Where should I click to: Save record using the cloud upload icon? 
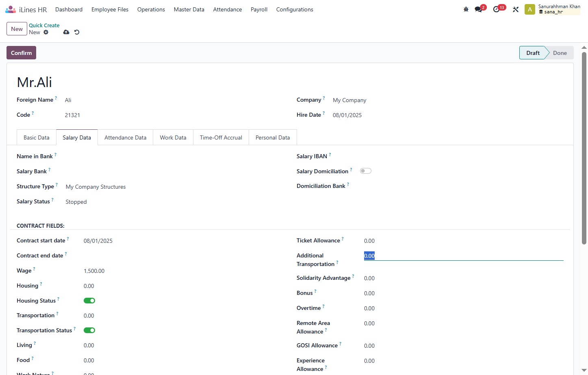(x=66, y=32)
